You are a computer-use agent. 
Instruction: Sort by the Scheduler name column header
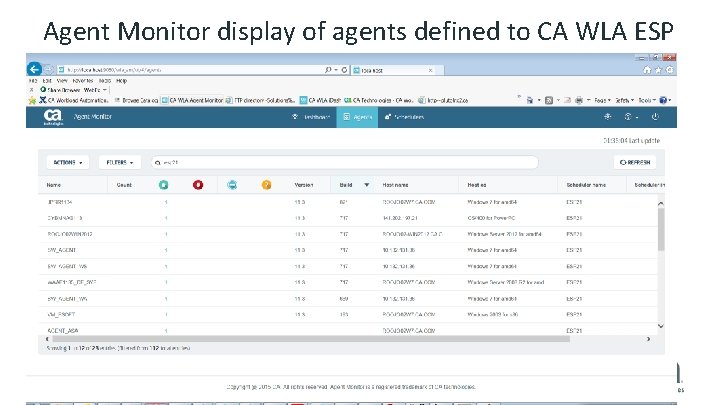pyautogui.click(x=586, y=185)
